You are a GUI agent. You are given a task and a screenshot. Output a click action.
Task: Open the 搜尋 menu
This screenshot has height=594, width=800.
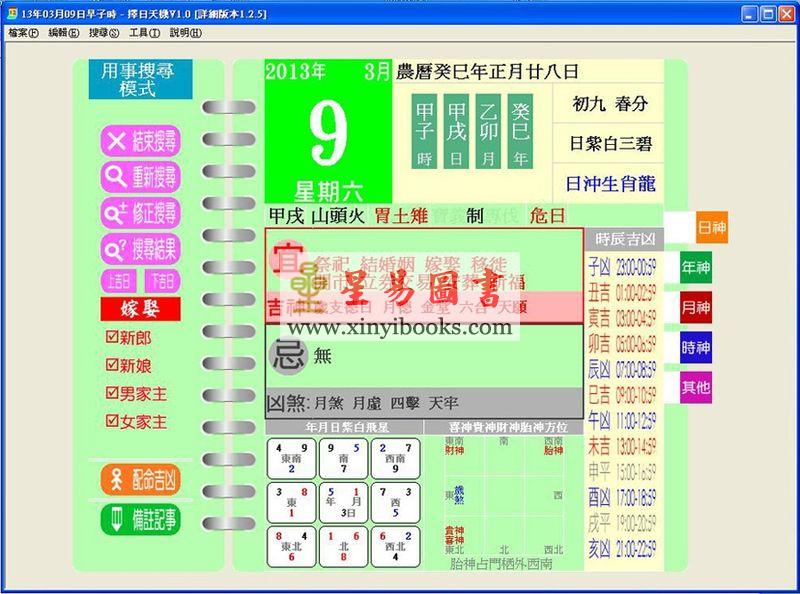104,33
